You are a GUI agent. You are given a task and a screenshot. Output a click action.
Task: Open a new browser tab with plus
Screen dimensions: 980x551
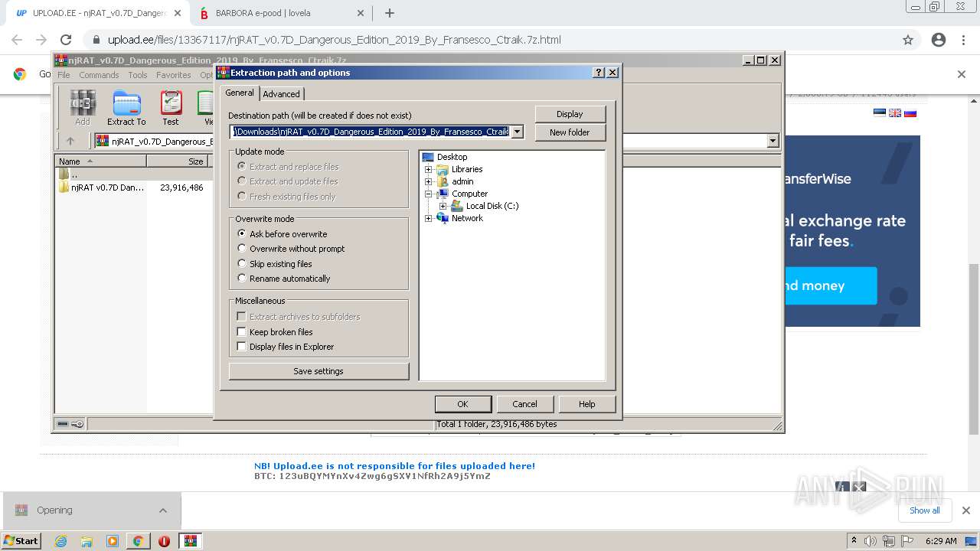click(389, 13)
